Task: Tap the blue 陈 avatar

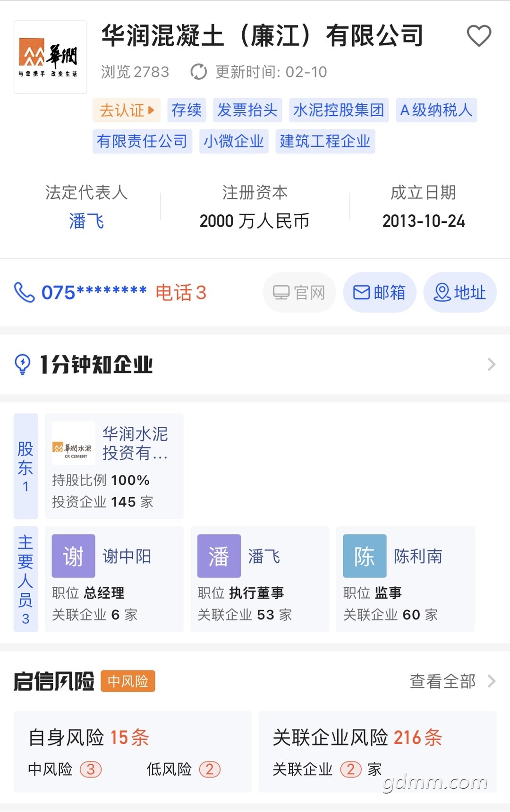Action: pos(365,556)
